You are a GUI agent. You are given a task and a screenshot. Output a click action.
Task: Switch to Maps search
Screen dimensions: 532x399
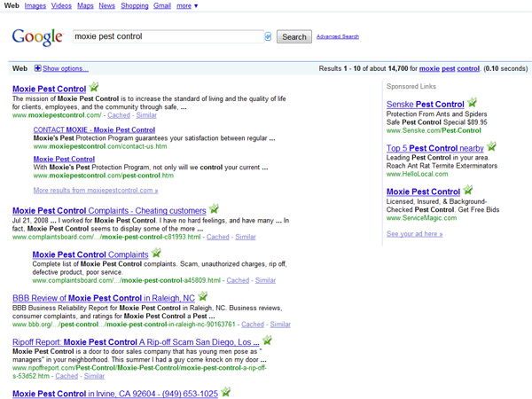(x=85, y=6)
